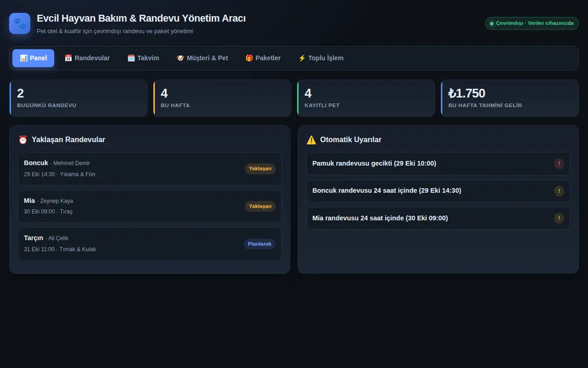Click the red alert icon for Pamuk
588x368 pixels.
point(559,164)
